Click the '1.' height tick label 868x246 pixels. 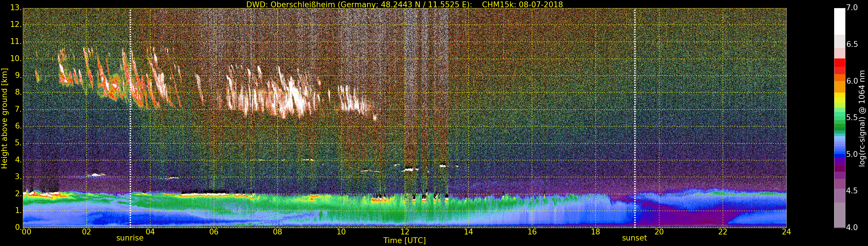[x=18, y=210]
